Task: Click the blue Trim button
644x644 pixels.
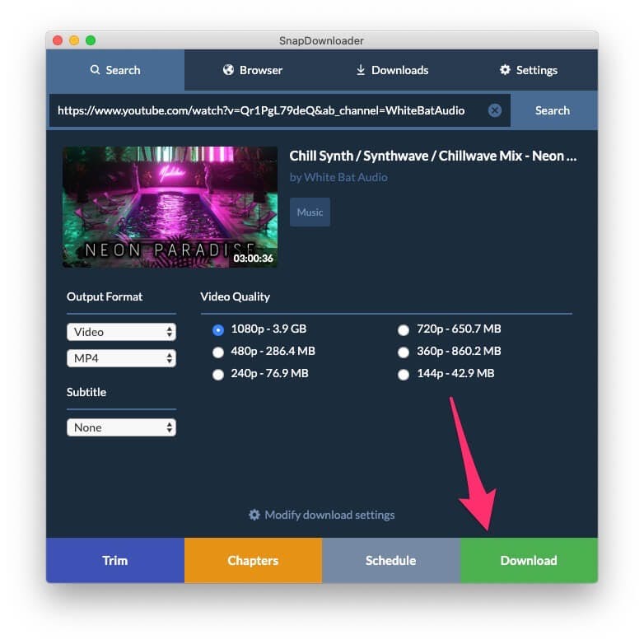Action: click(x=115, y=560)
